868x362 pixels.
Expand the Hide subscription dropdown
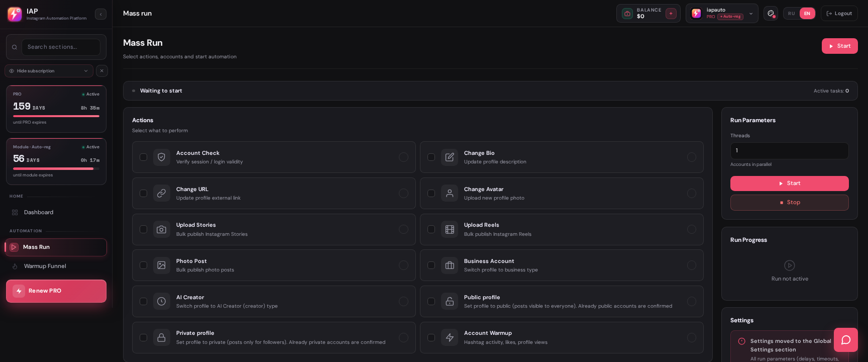click(x=49, y=71)
